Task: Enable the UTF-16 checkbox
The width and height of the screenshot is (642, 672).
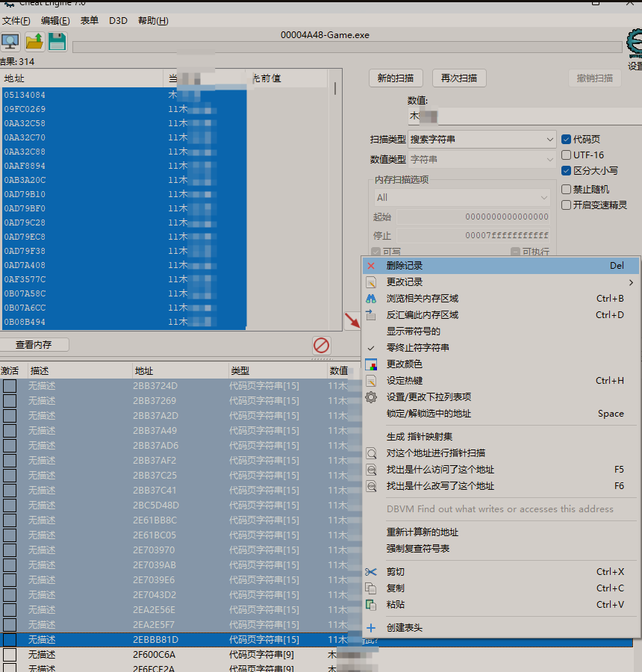Action: coord(566,155)
